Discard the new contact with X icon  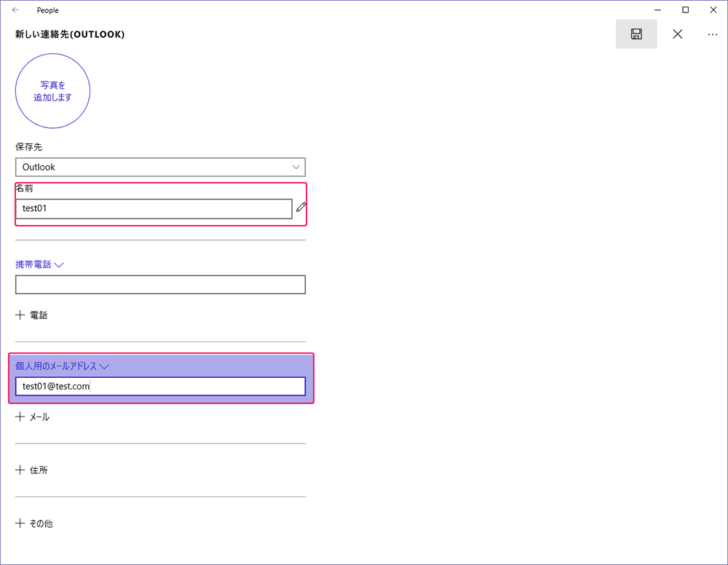click(x=677, y=34)
